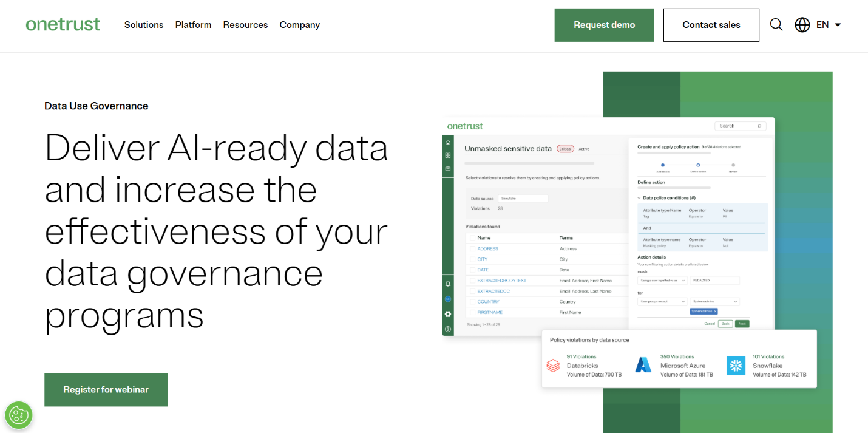Click 'Volume of Data: 700 TB' text
Image resolution: width=868 pixels, height=433 pixels.
pos(594,375)
